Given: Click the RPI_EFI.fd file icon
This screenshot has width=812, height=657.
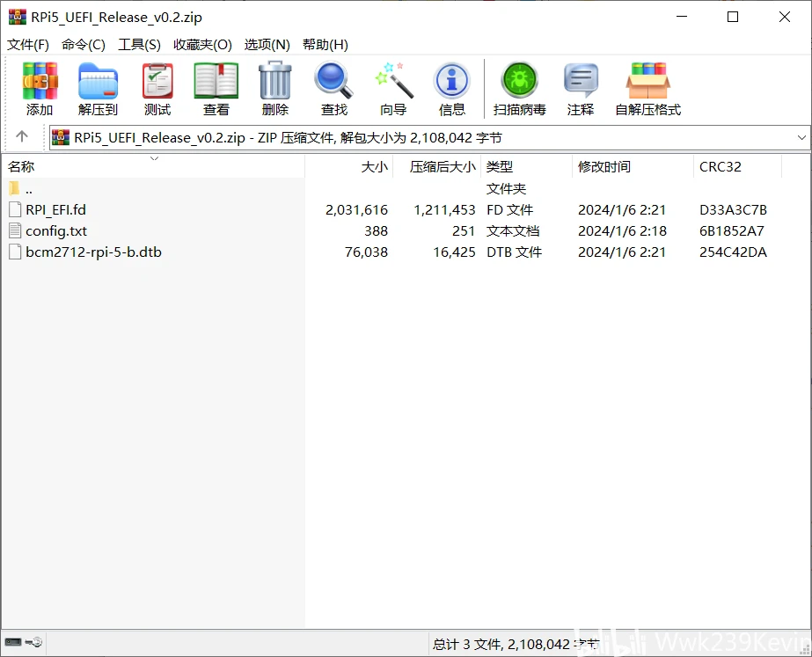Looking at the screenshot, I should coord(15,209).
